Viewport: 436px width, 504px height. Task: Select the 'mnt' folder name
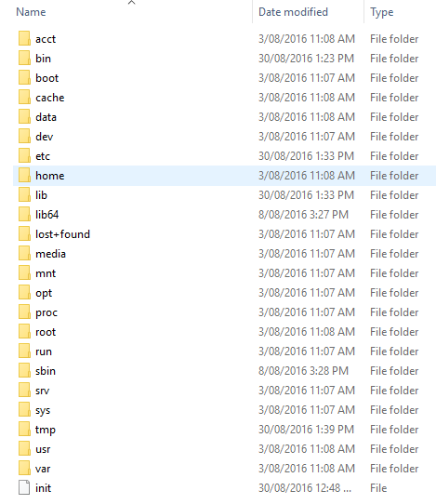(46, 273)
